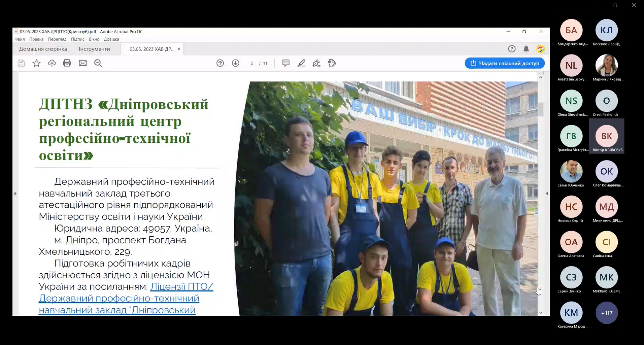
Task: Show the +117 more participants
Action: coord(607,313)
